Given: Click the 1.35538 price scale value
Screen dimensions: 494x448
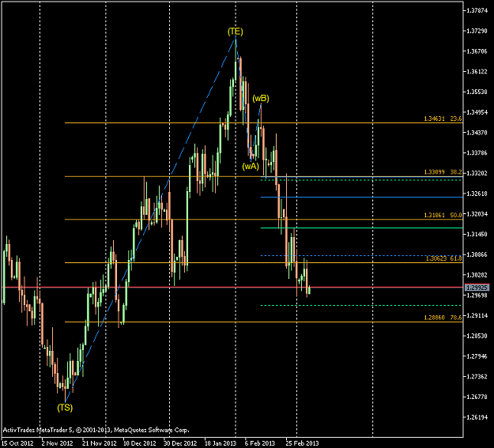Looking at the screenshot, I should 477,92.
